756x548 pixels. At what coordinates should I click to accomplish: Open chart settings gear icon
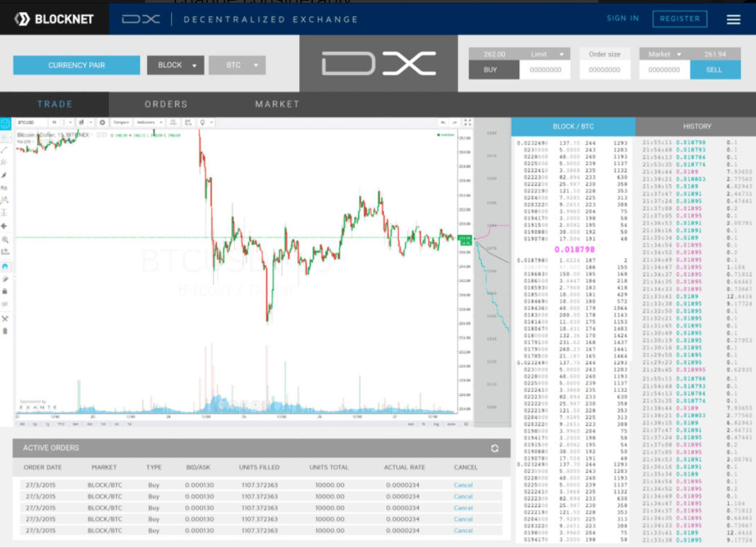(102, 122)
